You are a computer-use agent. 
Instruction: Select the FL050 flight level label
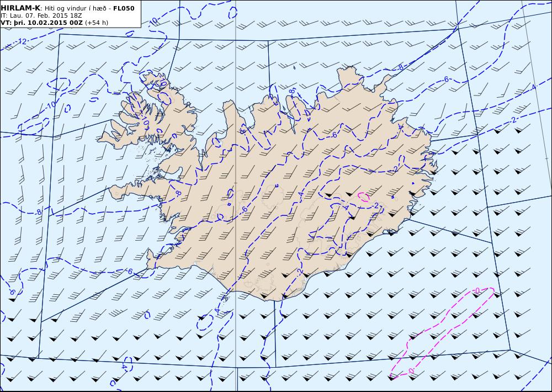[124, 8]
